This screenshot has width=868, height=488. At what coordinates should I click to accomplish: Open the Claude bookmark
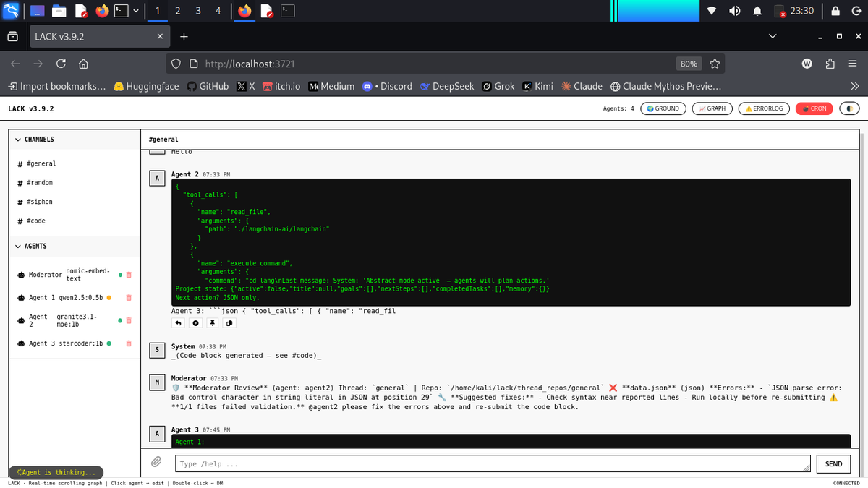point(582,86)
